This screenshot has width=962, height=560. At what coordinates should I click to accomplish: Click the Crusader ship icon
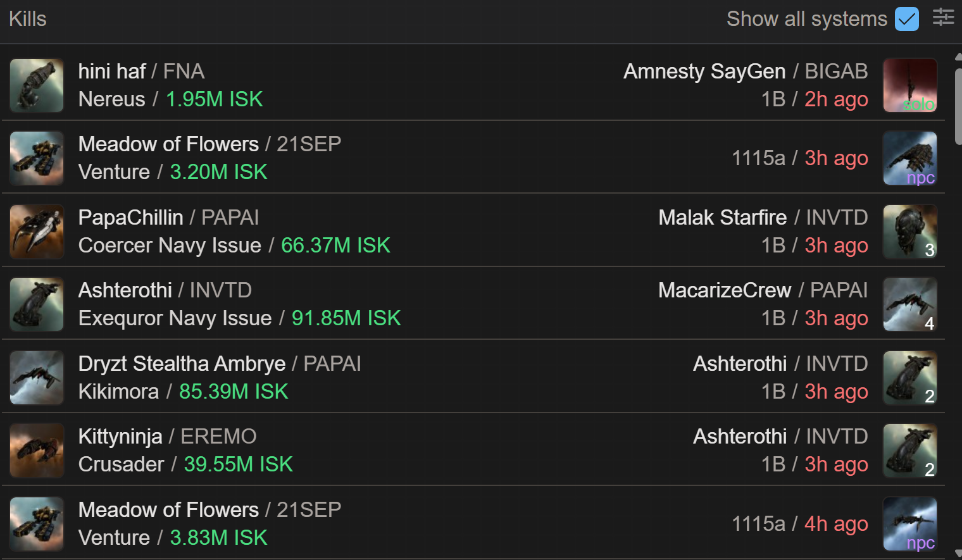tap(37, 451)
